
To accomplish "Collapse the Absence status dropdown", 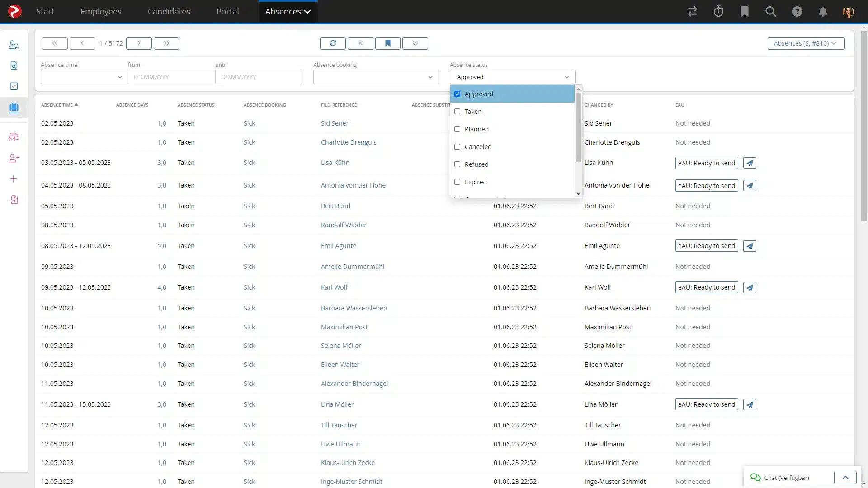I will (512, 77).
